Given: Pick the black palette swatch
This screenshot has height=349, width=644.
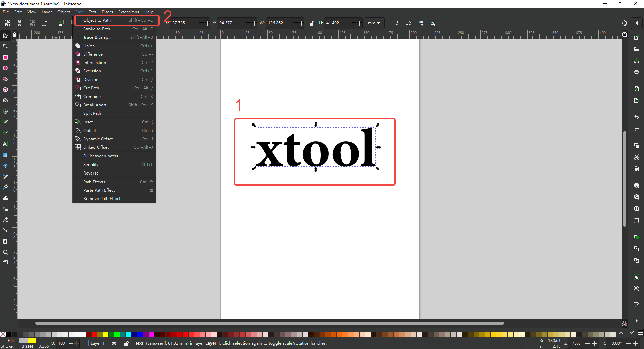Looking at the screenshot, I should pos(9,334).
